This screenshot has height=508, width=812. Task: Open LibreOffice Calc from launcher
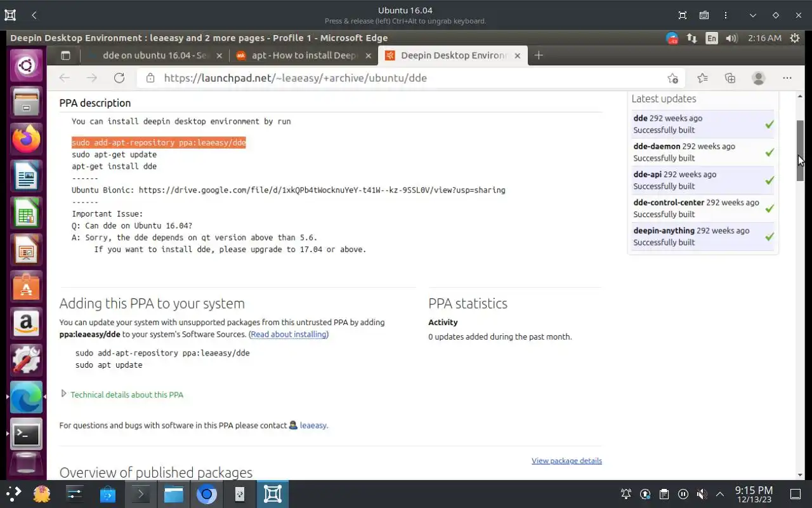[26, 213]
